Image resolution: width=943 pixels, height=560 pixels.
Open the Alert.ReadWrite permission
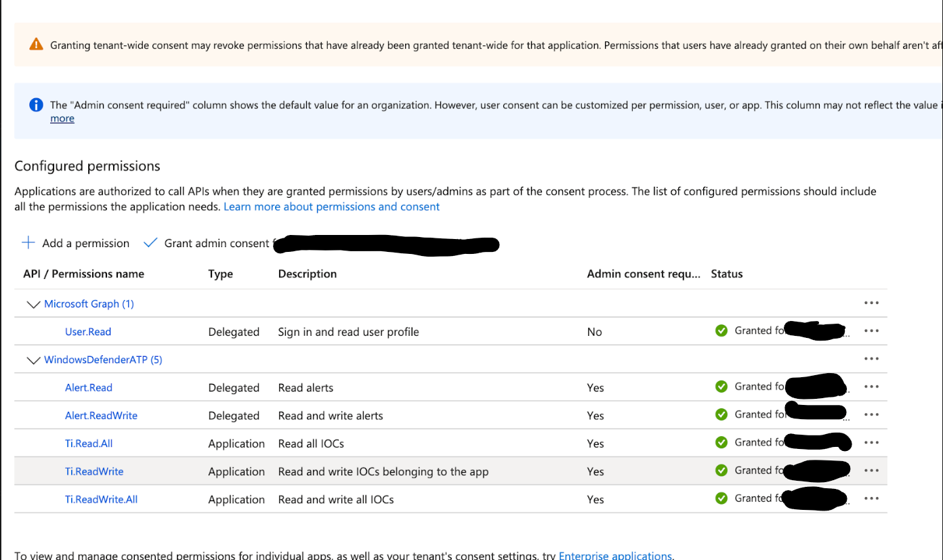(101, 415)
